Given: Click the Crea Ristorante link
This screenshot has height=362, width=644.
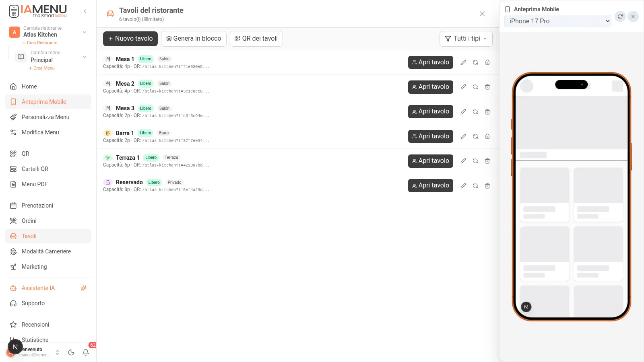Looking at the screenshot, I should 40,43.
